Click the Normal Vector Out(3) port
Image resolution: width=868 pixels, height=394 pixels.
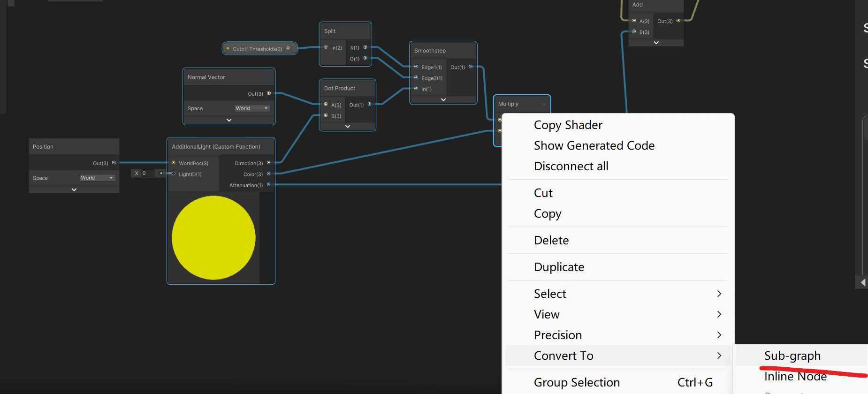[269, 93]
